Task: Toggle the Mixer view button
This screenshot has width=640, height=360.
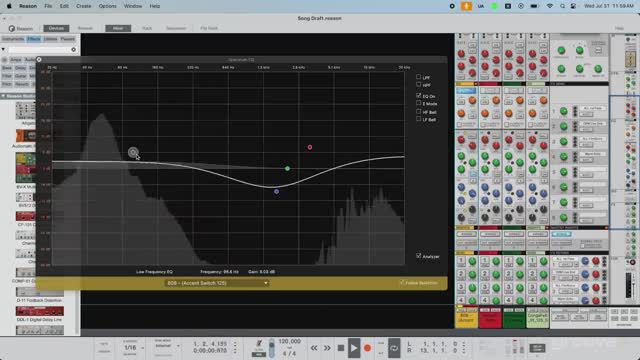Action: tap(118, 28)
